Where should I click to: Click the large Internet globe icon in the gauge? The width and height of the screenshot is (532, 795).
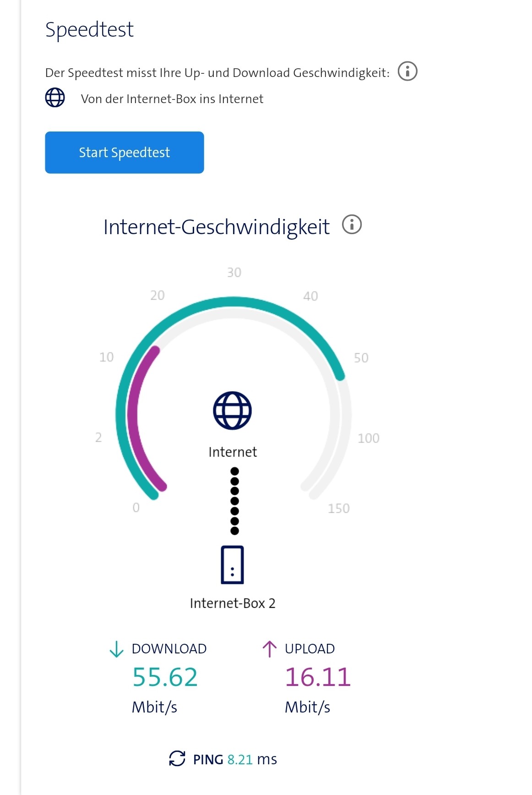pyautogui.click(x=232, y=410)
